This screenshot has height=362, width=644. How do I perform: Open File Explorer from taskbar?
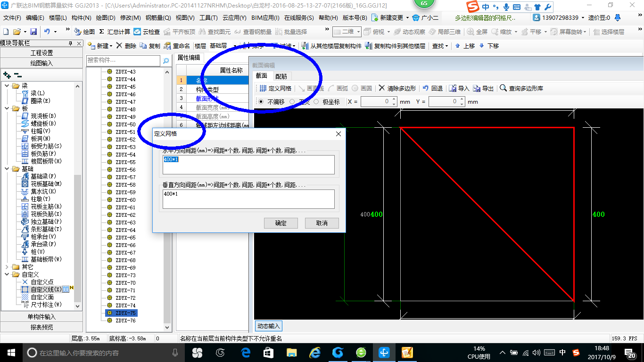pos(292,352)
